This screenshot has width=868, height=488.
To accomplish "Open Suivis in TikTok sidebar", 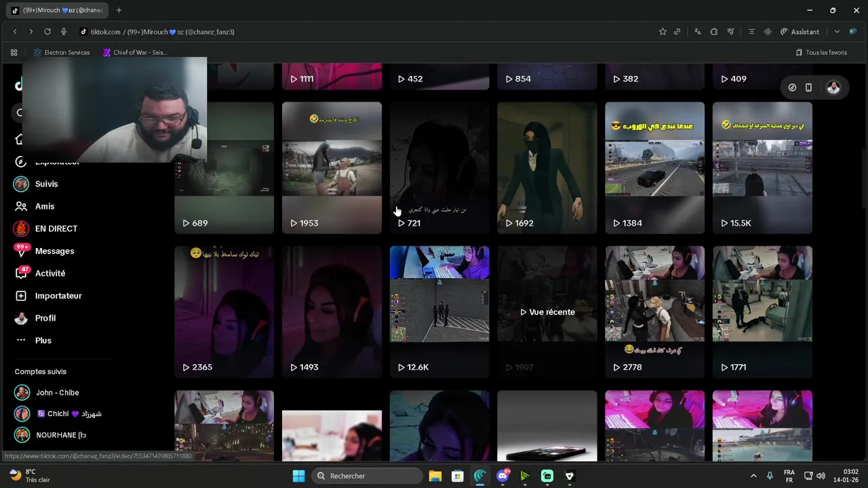I will (x=46, y=184).
